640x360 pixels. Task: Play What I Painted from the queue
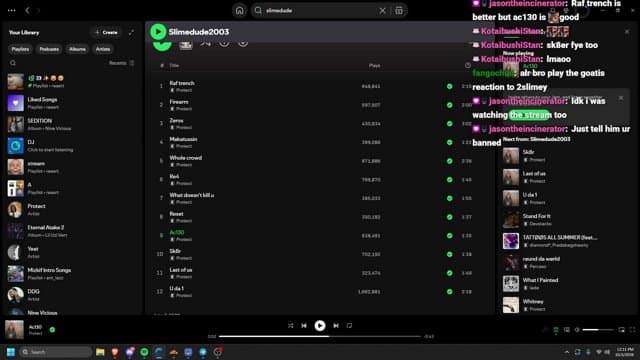(565, 284)
